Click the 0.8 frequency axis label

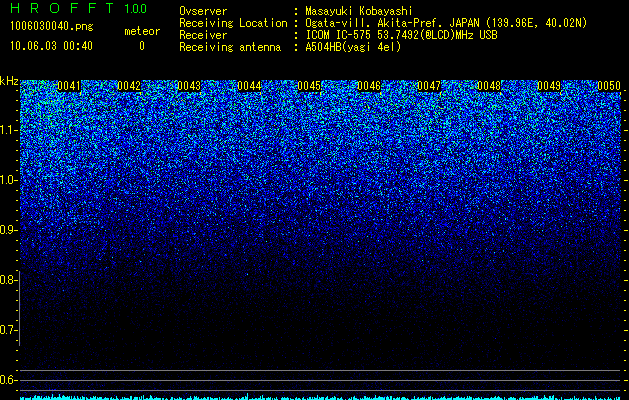pos(8,280)
